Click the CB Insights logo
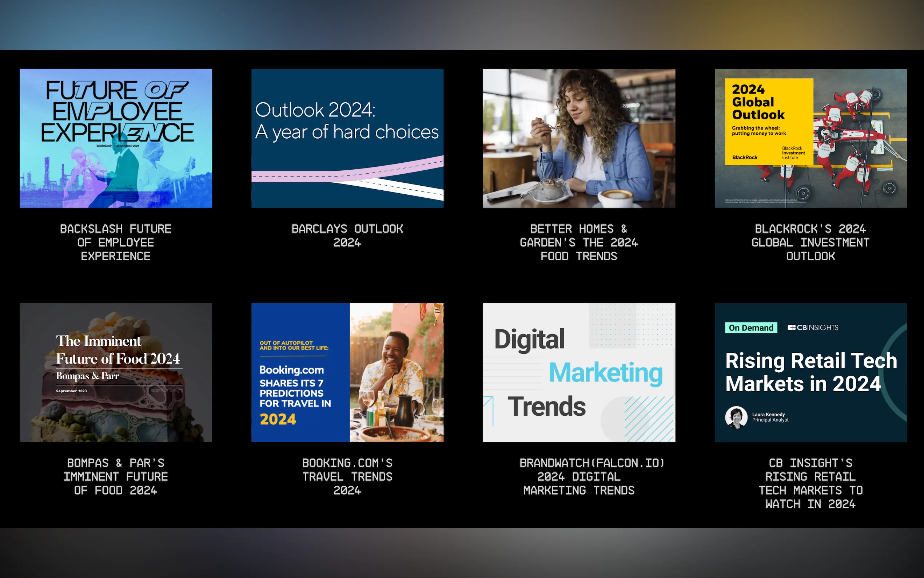The image size is (924, 578). click(813, 328)
